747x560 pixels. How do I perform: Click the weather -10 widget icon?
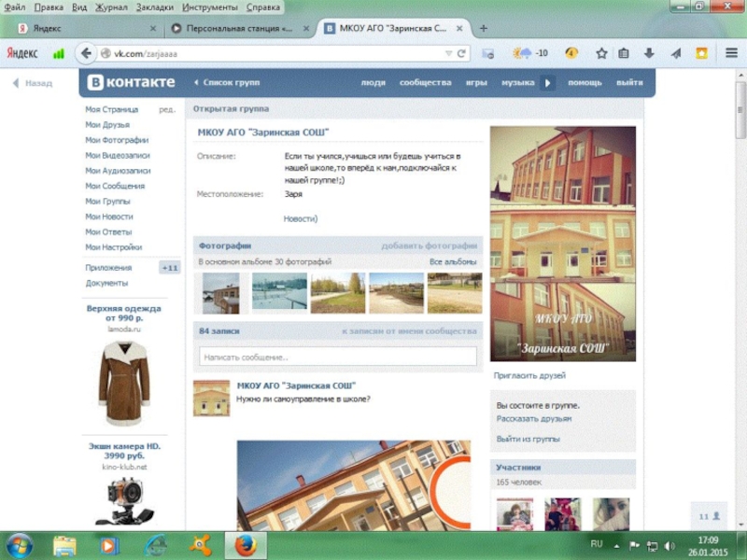point(529,53)
